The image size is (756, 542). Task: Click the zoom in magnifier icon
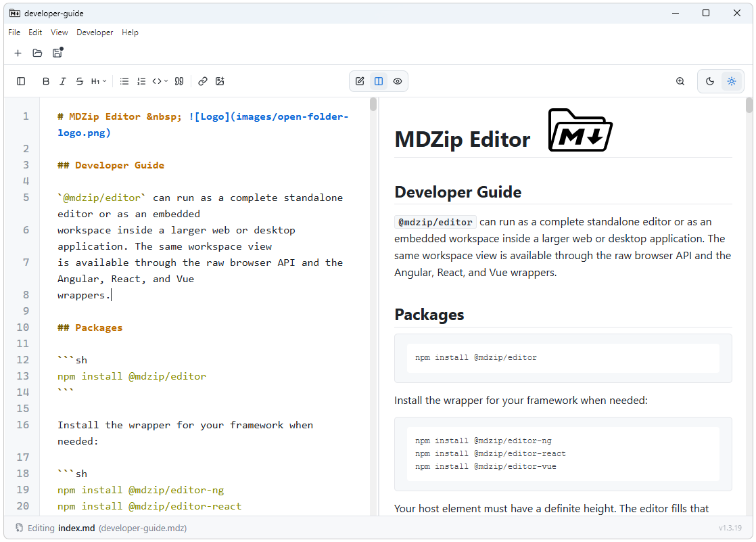click(x=680, y=81)
